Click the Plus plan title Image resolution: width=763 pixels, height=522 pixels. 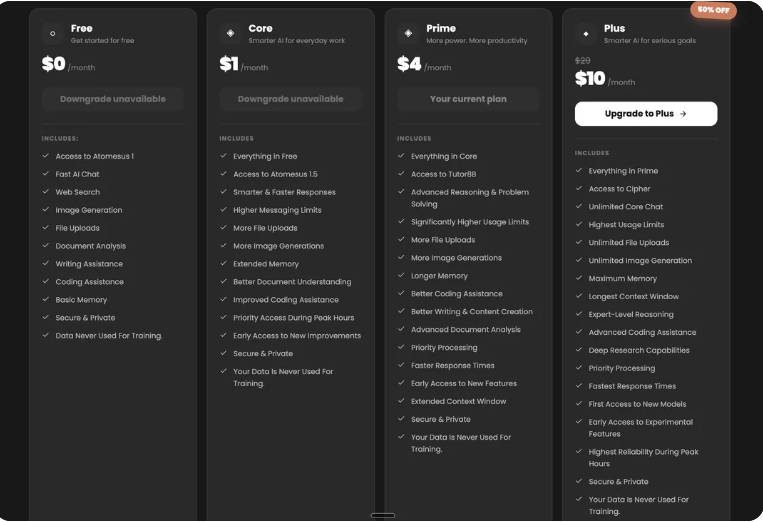(614, 28)
